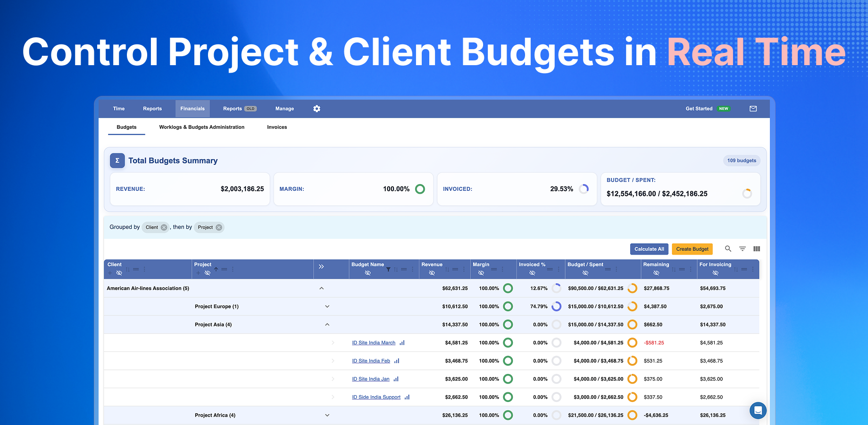Open the chat bubble widget at bottom right
868x425 pixels.
pyautogui.click(x=758, y=410)
